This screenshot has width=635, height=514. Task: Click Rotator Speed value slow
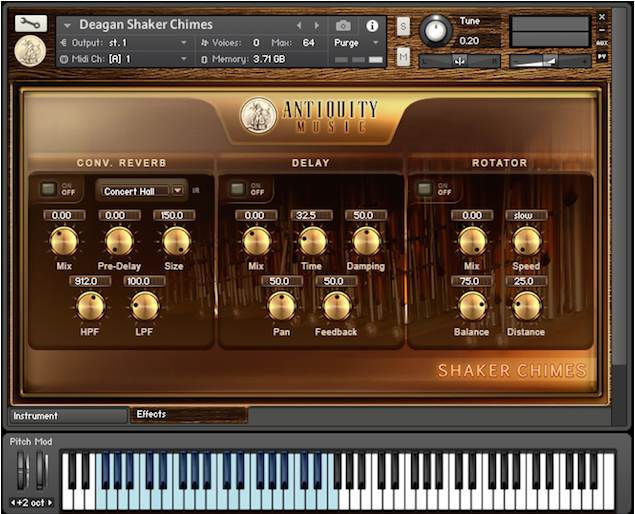tap(526, 215)
